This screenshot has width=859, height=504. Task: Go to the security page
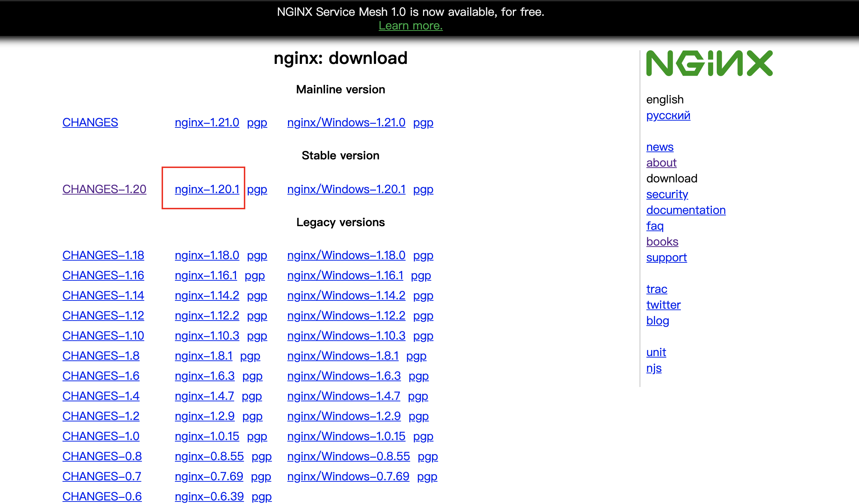[x=667, y=194]
